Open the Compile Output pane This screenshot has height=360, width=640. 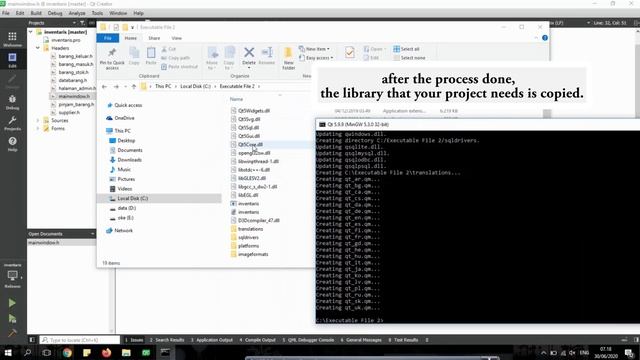(x=258, y=340)
